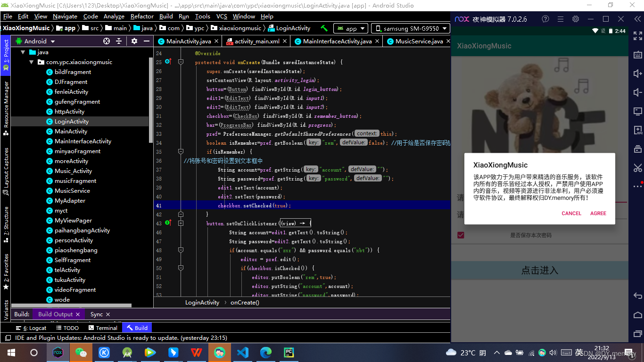
Task: Open the samsung SM-G9550 device dropdown
Action: [x=410, y=28]
